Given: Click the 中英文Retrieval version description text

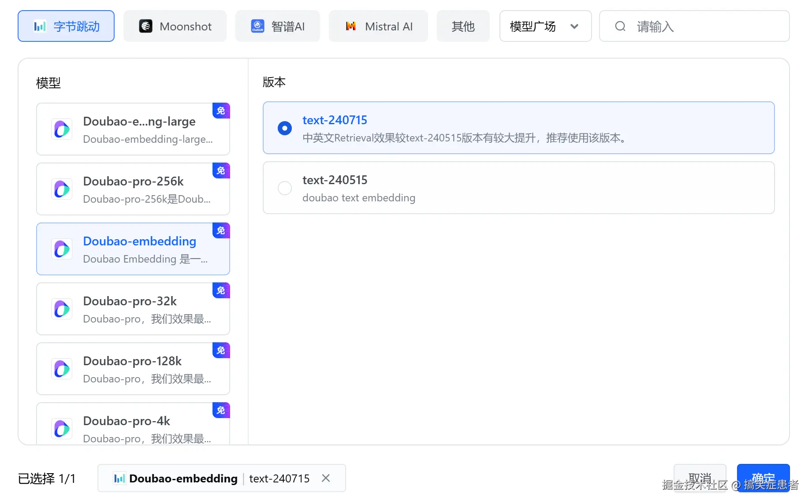Looking at the screenshot, I should (x=465, y=138).
